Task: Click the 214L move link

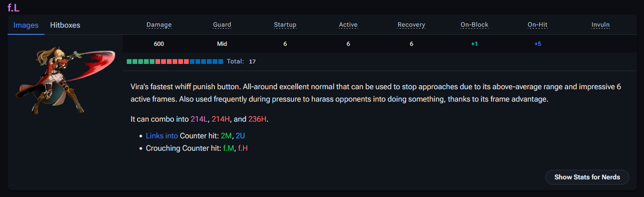Action: (x=199, y=119)
